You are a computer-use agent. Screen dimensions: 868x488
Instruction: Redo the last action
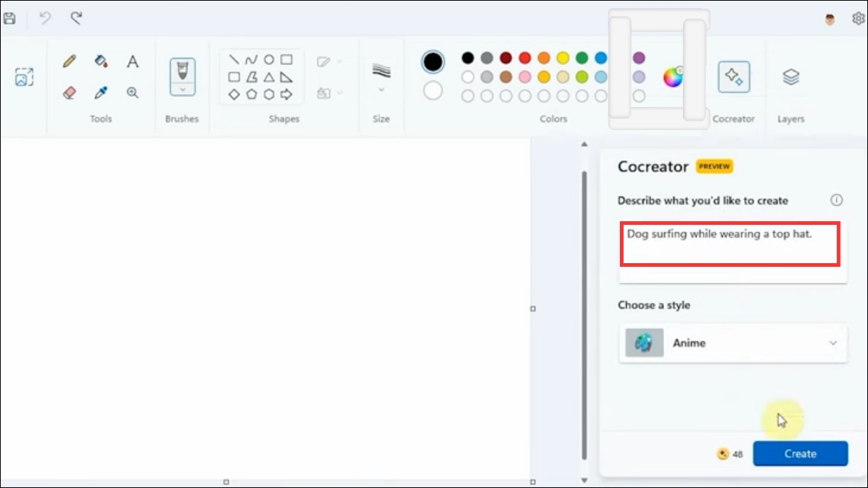(x=76, y=19)
